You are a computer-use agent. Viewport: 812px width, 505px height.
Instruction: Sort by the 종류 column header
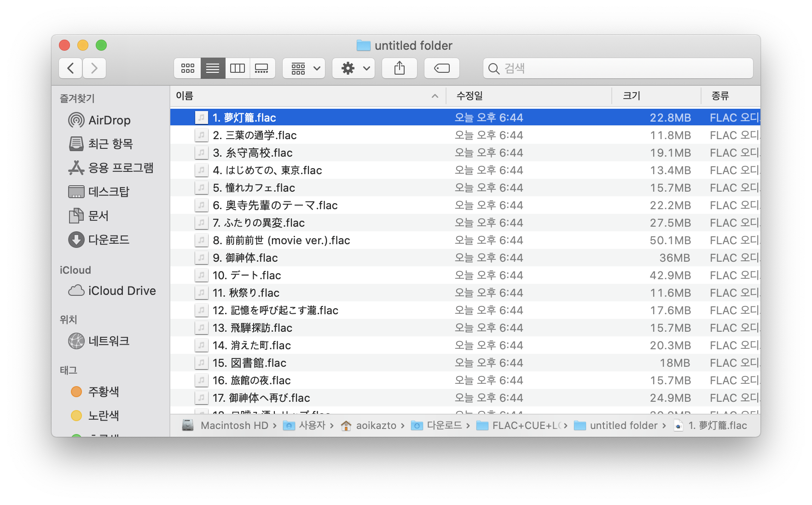[731, 96]
